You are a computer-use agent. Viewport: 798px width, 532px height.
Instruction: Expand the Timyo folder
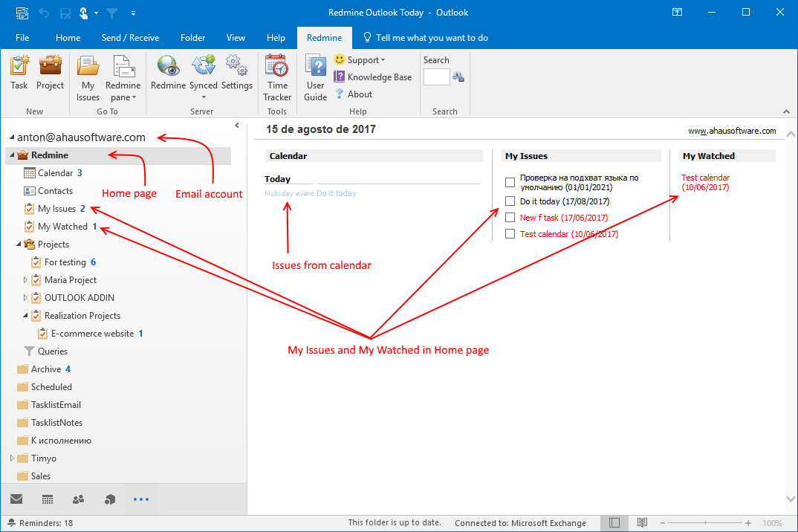click(x=12, y=458)
